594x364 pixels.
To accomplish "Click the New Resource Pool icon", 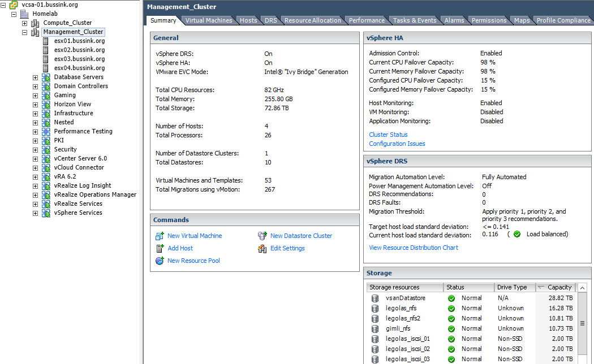I will coord(160,261).
